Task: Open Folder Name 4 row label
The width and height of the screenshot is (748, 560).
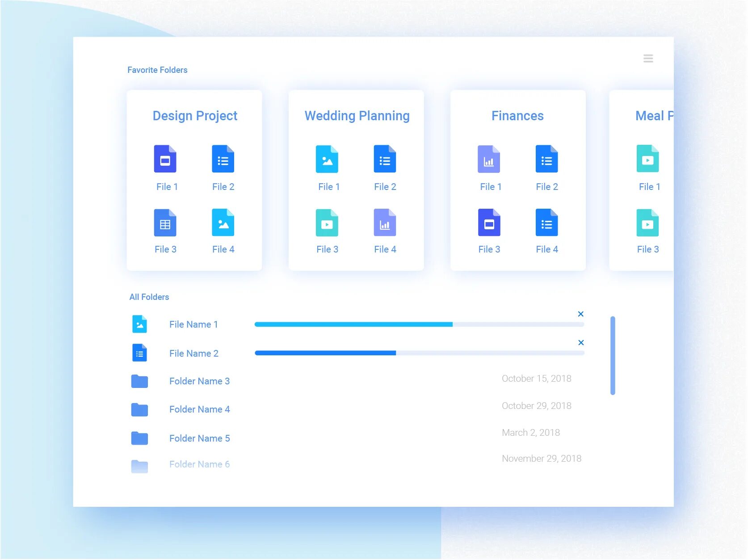Action: pos(199,409)
